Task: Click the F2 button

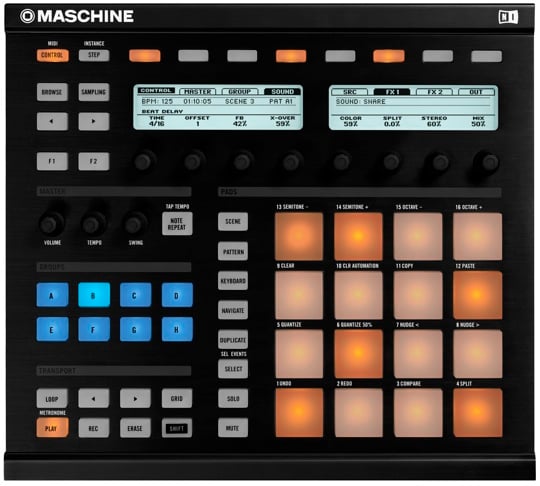Action: [94, 161]
